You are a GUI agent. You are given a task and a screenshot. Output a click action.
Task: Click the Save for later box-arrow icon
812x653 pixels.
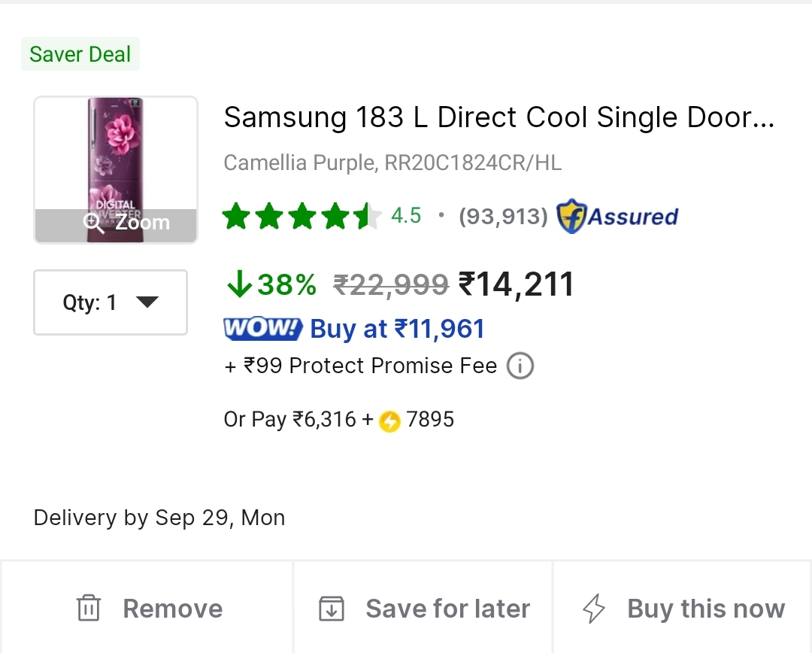pyautogui.click(x=332, y=608)
